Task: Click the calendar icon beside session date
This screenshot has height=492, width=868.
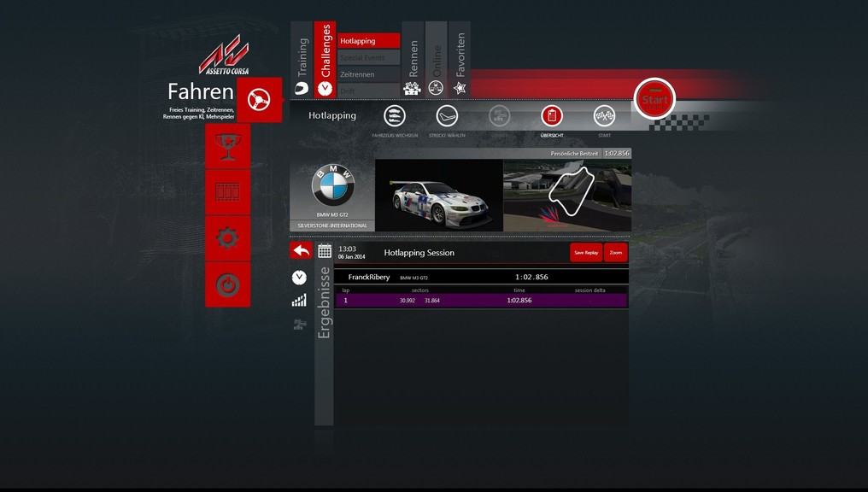Action: tap(325, 251)
